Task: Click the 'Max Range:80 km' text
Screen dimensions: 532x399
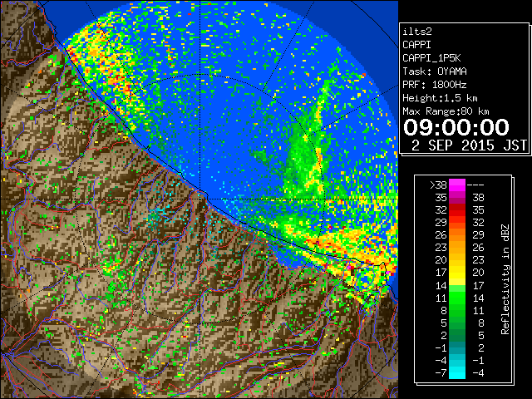Action: click(x=446, y=111)
